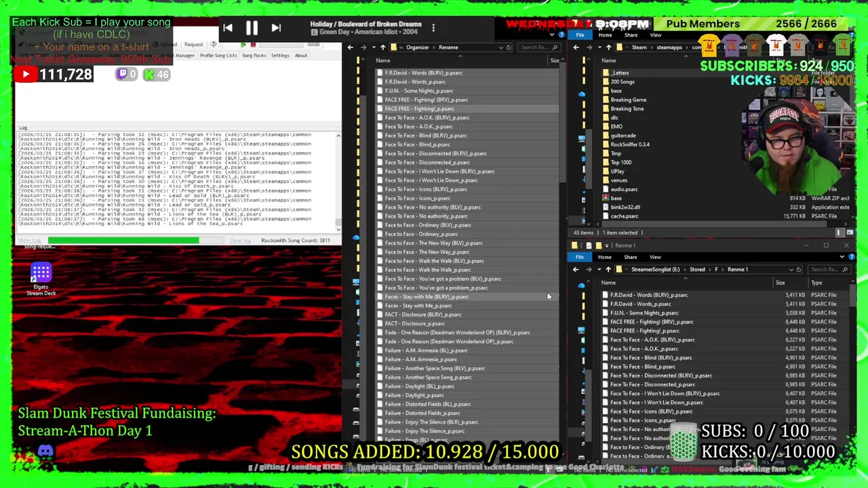
Task: Open Home tab in Renme 1 window
Action: [604, 257]
